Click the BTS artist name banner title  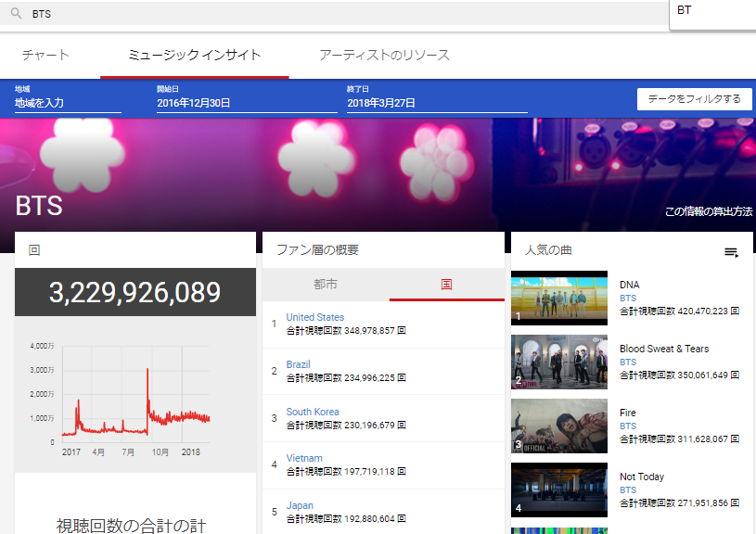(39, 206)
